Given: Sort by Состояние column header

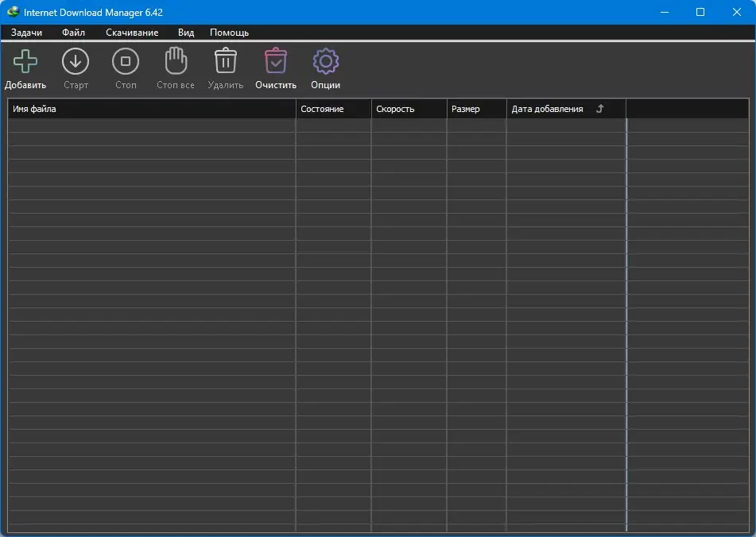Looking at the screenshot, I should [x=334, y=109].
